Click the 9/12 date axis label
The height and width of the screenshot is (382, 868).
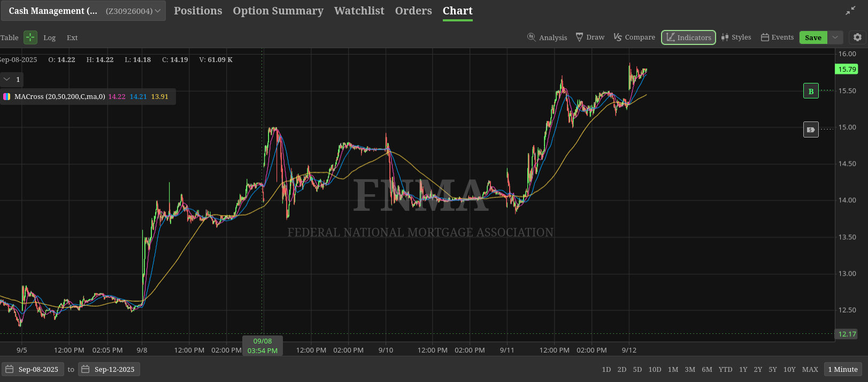[629, 350]
